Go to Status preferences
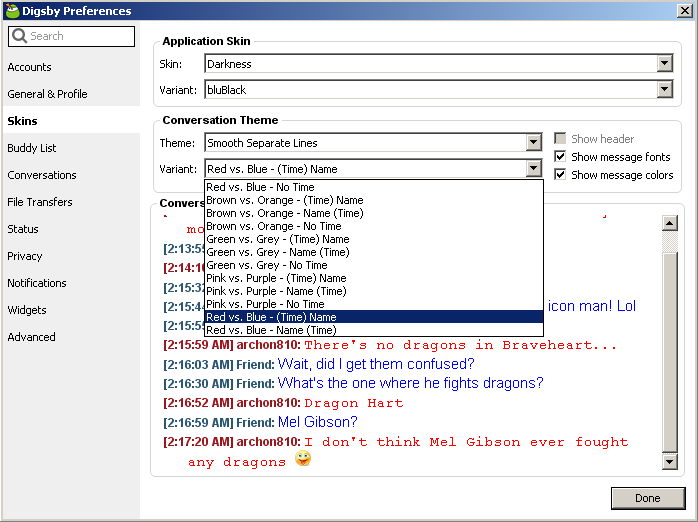 pos(71,229)
